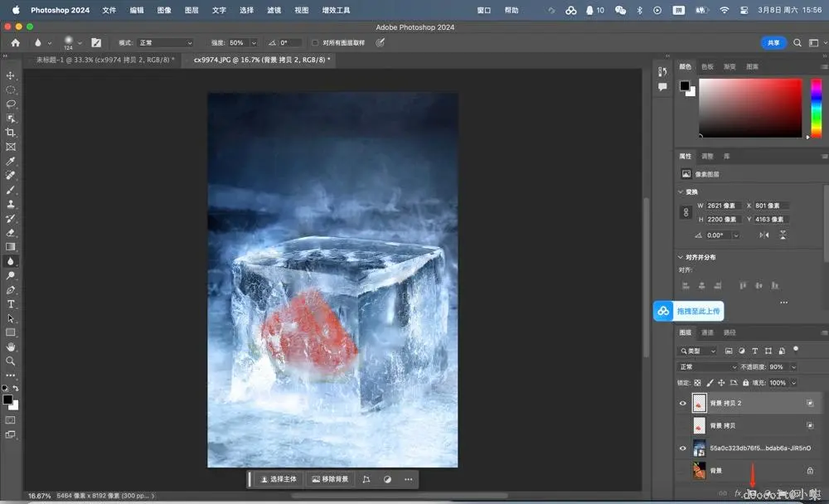This screenshot has height=504, width=829.
Task: Select the Pen tool
Action: pyautogui.click(x=11, y=290)
